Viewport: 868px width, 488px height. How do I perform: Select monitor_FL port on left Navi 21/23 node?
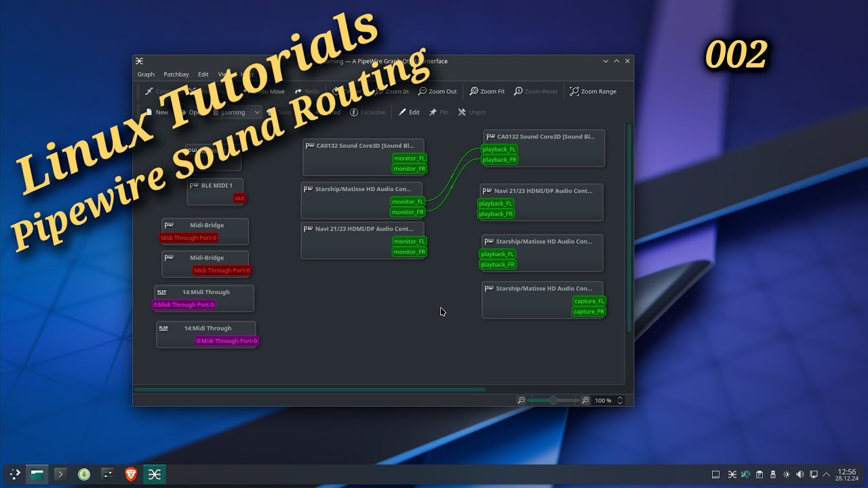(x=410, y=242)
